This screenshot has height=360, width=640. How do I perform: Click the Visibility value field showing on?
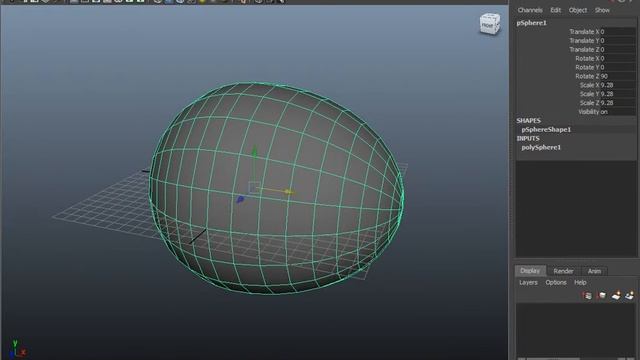(617, 112)
